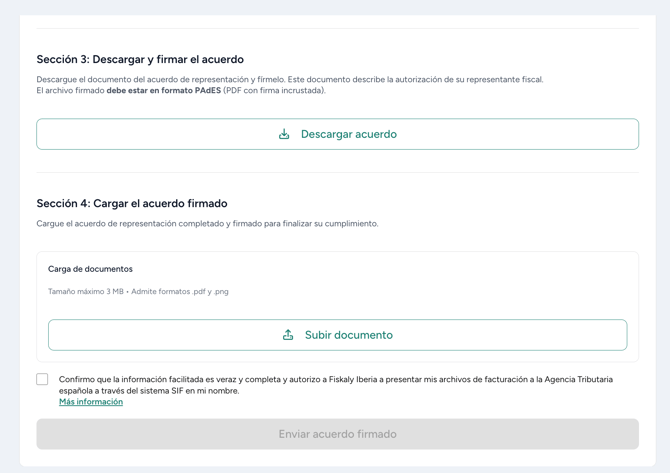
Task: Click the confirmation text starting Confirmo que la información
Action: click(x=336, y=385)
